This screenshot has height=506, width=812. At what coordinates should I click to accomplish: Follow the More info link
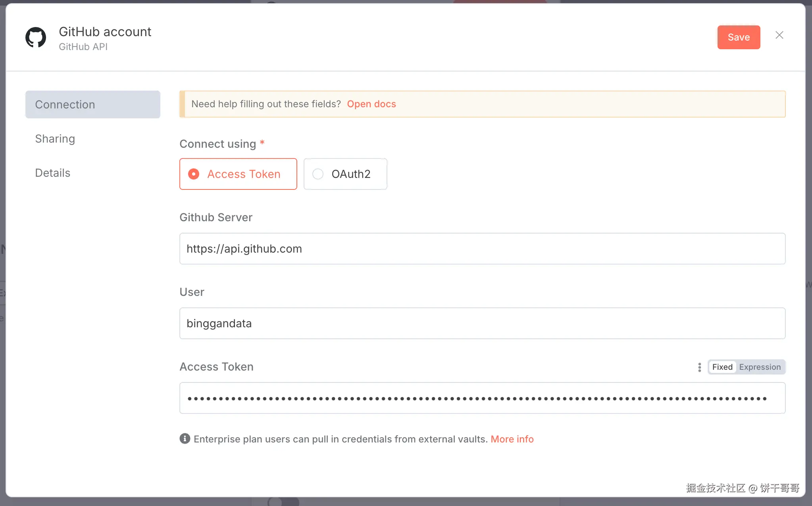(512, 439)
